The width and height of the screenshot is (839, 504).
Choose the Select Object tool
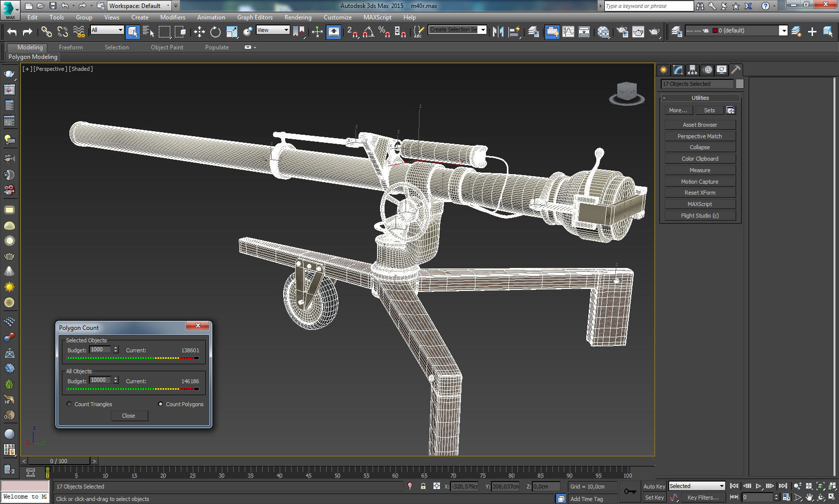click(x=132, y=32)
